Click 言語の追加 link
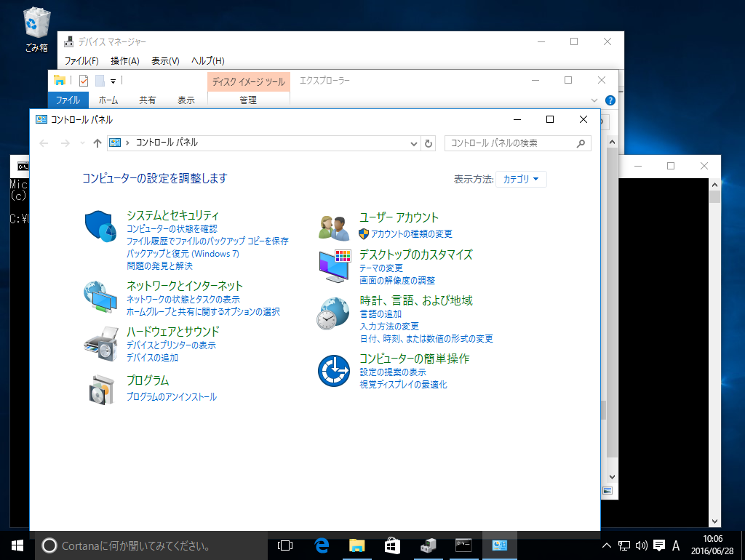Screen dimensions: 745x560 [381, 314]
